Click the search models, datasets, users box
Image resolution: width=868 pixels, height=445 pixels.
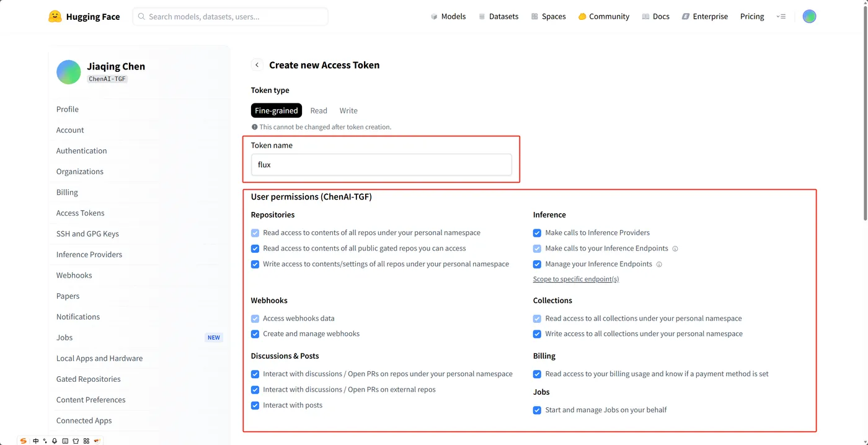(x=230, y=17)
